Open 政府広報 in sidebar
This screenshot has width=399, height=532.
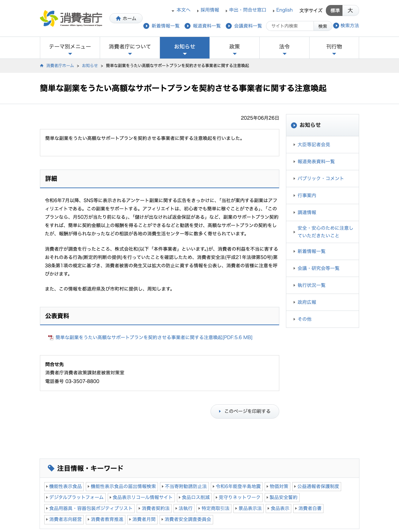pyautogui.click(x=307, y=302)
